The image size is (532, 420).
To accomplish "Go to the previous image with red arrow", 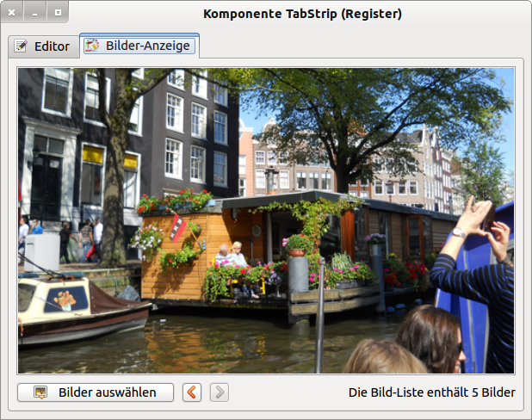I will coord(193,392).
